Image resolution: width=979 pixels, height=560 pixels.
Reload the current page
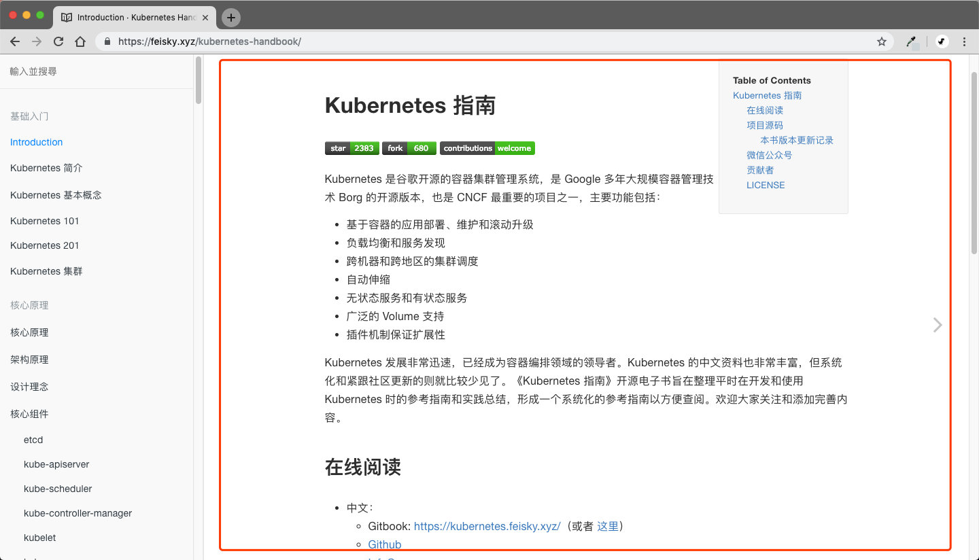click(58, 41)
